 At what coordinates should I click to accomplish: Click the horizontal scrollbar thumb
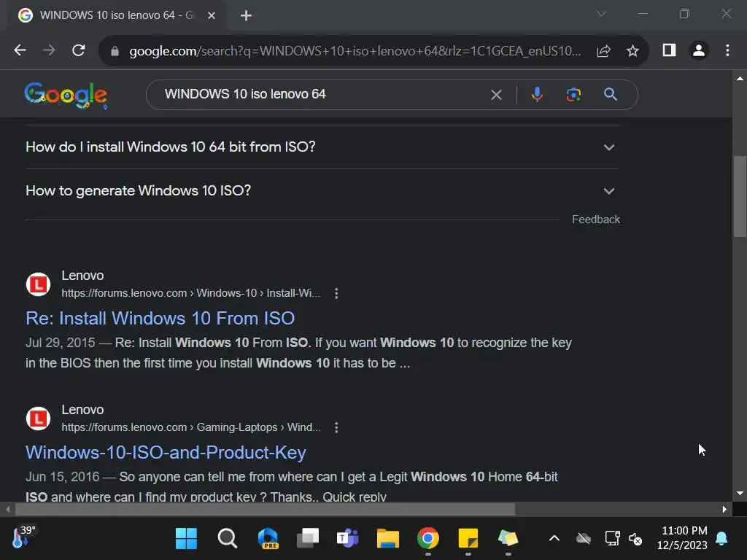pos(266,509)
